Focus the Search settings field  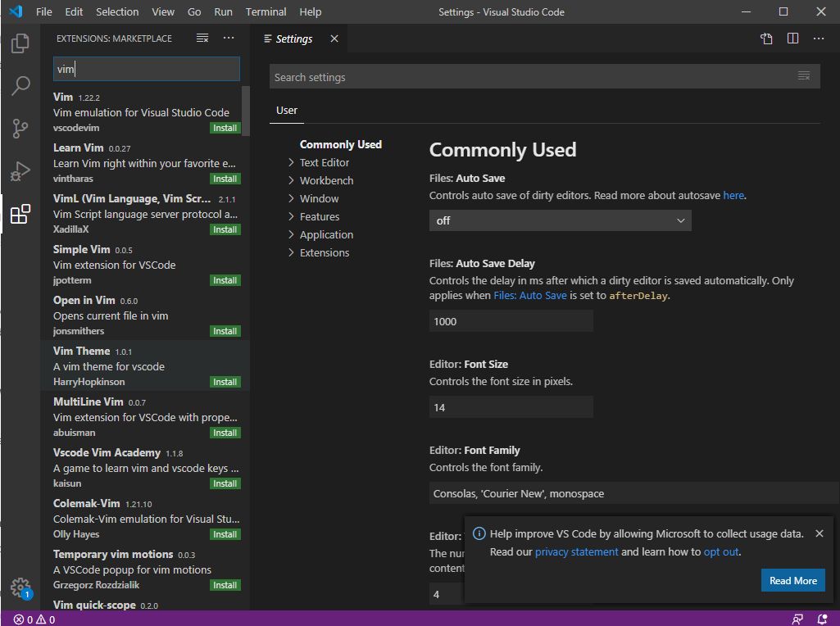(544, 77)
